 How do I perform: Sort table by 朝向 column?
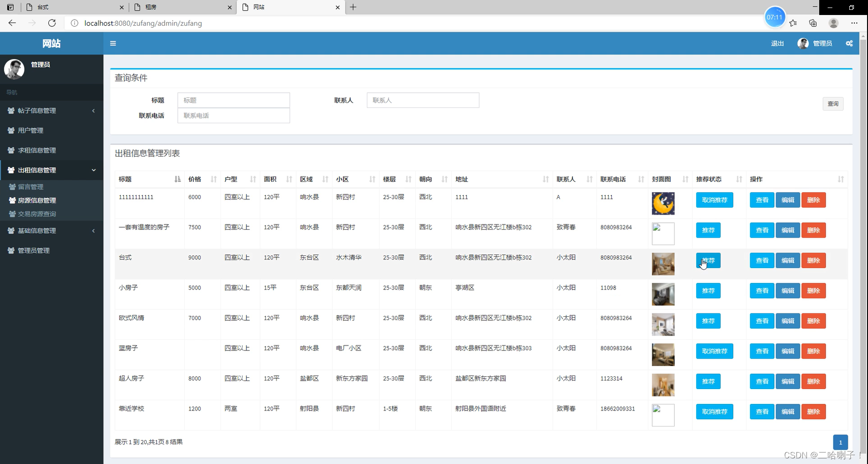coord(433,180)
